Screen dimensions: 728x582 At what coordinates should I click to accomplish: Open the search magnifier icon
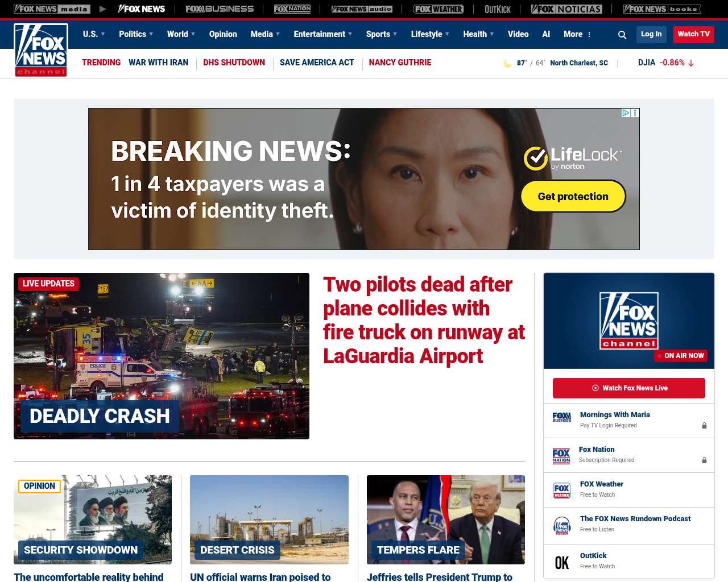click(x=622, y=35)
